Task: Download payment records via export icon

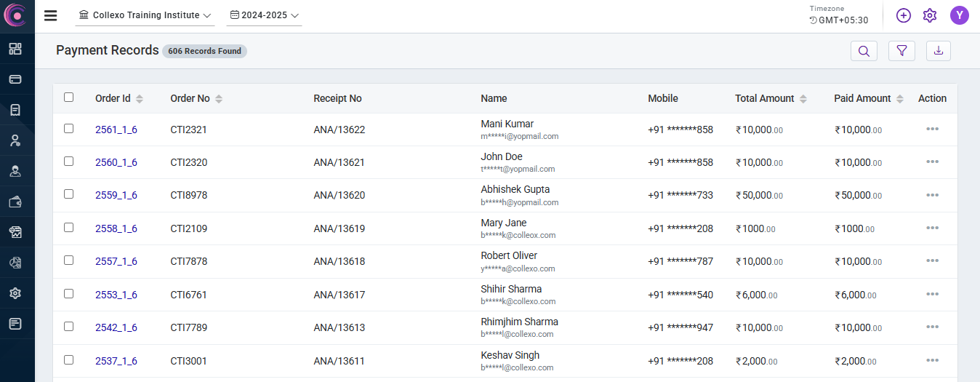Action: click(x=939, y=51)
